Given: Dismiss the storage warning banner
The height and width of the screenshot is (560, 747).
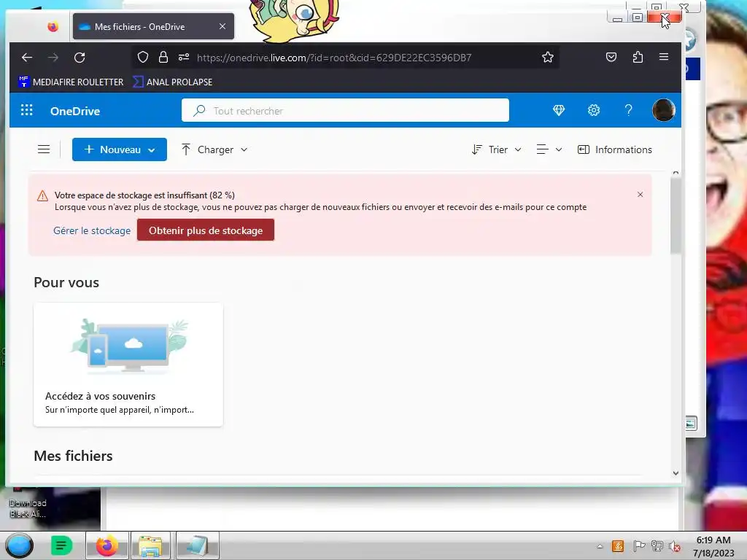Looking at the screenshot, I should pos(640,194).
